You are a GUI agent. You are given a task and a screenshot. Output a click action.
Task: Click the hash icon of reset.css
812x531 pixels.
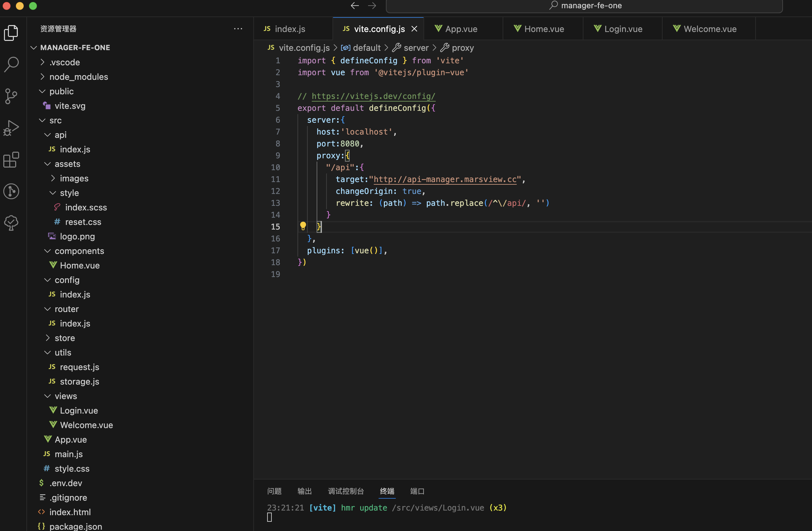point(57,222)
